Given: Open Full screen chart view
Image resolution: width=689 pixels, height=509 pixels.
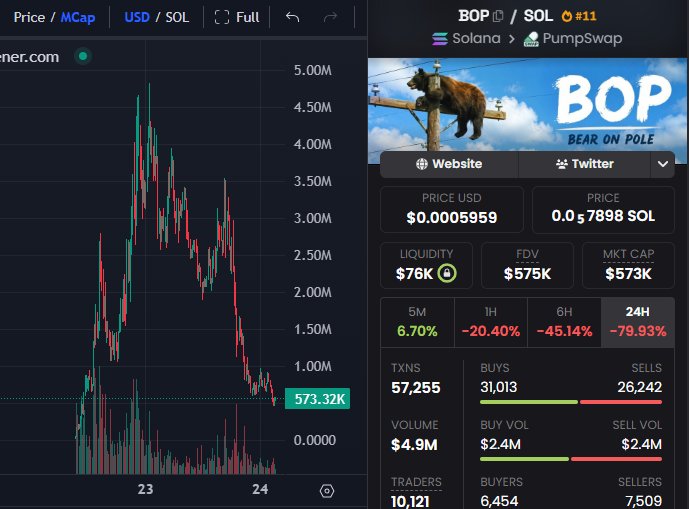Looking at the screenshot, I should (x=237, y=17).
